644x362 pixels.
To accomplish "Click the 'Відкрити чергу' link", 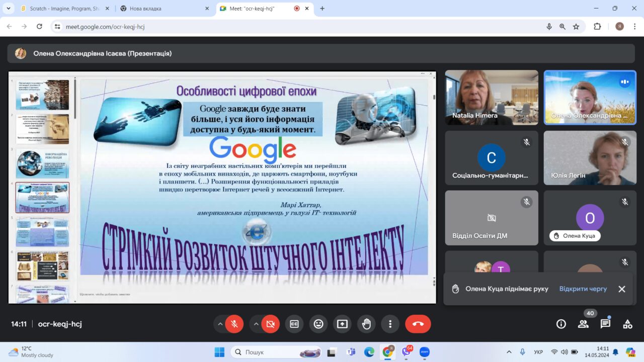I will click(583, 289).
